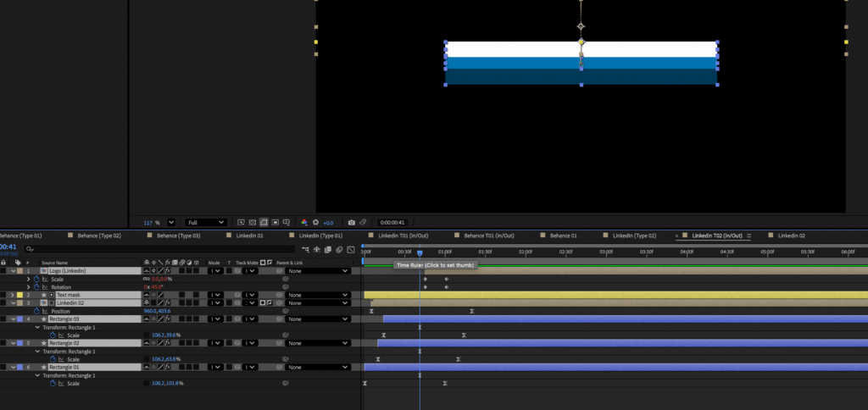Viewport: 868px width, 410px height.
Task: Open Linkedin T02 (In/Out) panel menu
Action: [x=749, y=235]
